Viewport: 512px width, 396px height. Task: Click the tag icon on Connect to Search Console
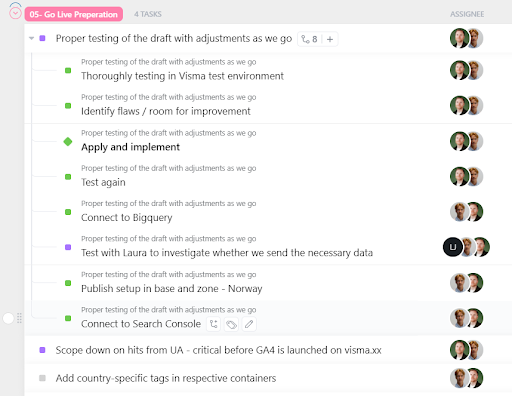click(x=231, y=324)
